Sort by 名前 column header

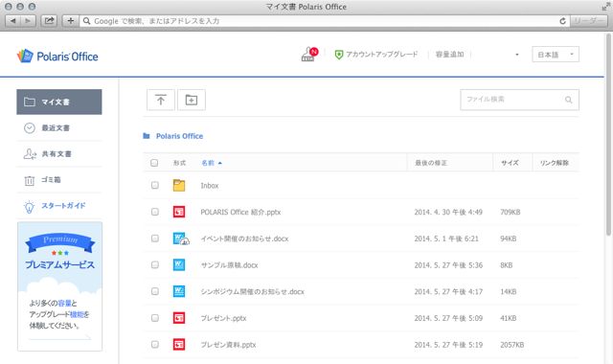(212, 163)
